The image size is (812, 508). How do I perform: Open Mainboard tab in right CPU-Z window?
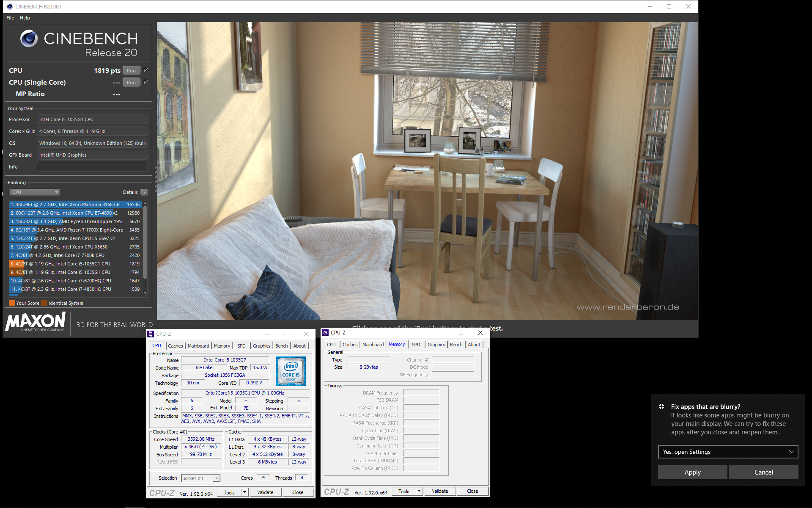coord(373,345)
